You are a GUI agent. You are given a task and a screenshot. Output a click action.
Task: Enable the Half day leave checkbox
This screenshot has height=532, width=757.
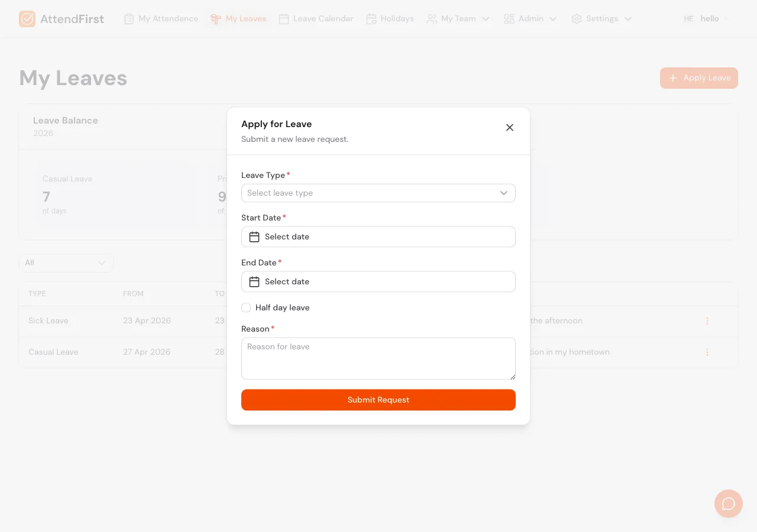pyautogui.click(x=246, y=307)
